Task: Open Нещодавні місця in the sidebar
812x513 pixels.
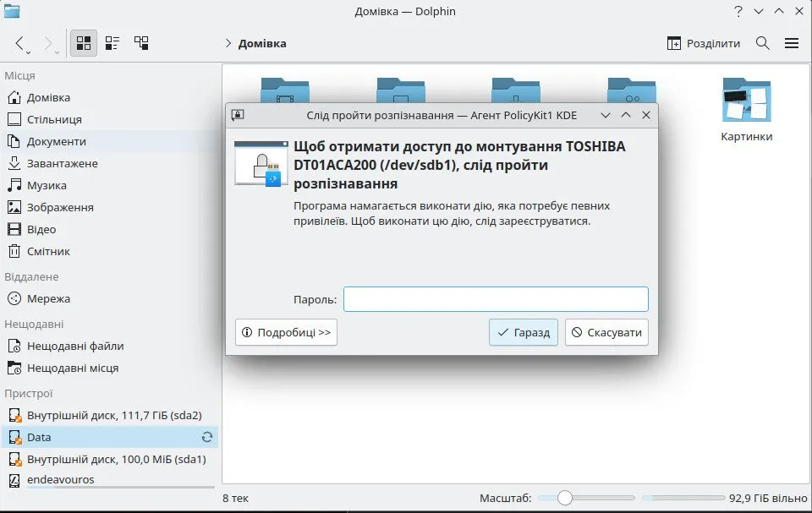Action: click(110, 368)
